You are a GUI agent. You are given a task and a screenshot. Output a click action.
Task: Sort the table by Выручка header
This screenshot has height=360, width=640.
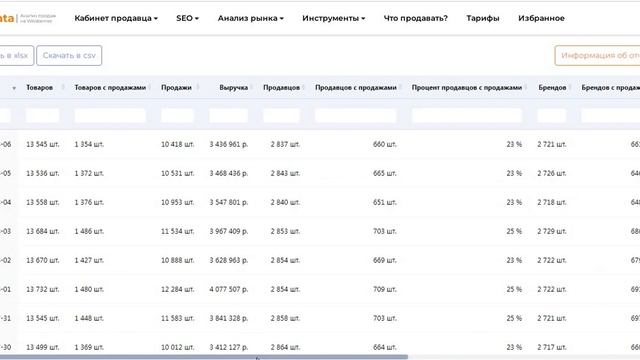[x=233, y=88]
